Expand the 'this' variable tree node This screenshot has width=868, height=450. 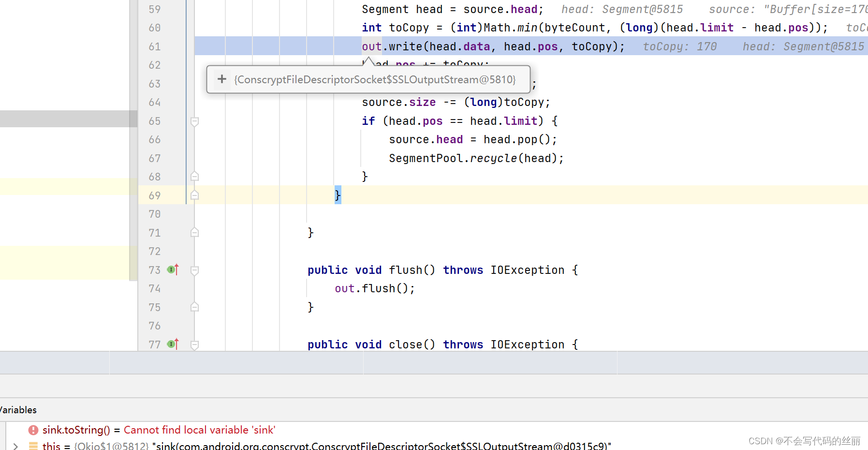(x=15, y=446)
